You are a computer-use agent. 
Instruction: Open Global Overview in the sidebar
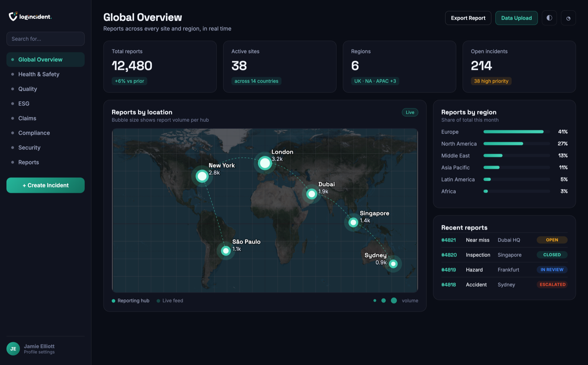(46, 59)
